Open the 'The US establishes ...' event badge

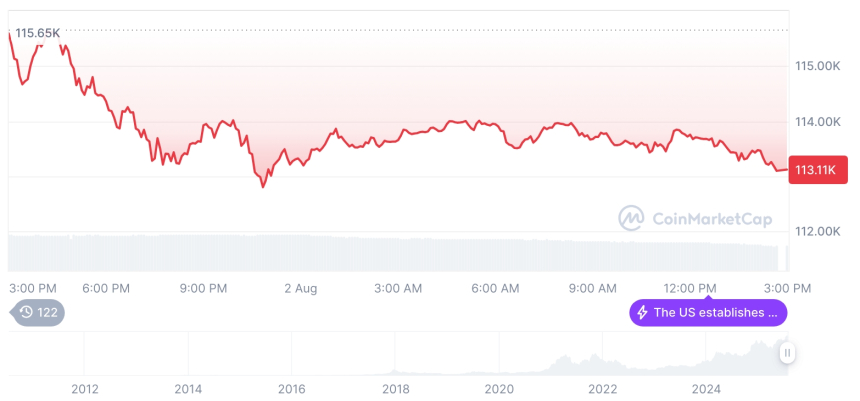pos(707,313)
